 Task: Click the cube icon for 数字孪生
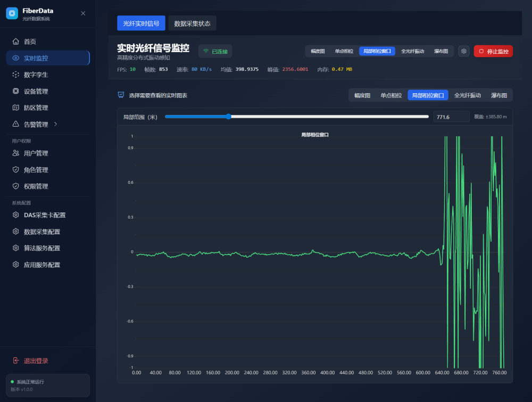point(16,75)
